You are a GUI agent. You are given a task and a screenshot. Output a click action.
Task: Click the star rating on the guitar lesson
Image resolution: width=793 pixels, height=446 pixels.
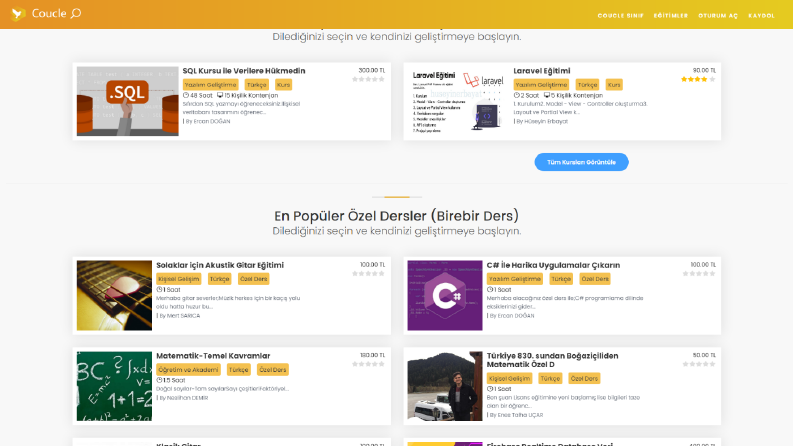pyautogui.click(x=368, y=274)
